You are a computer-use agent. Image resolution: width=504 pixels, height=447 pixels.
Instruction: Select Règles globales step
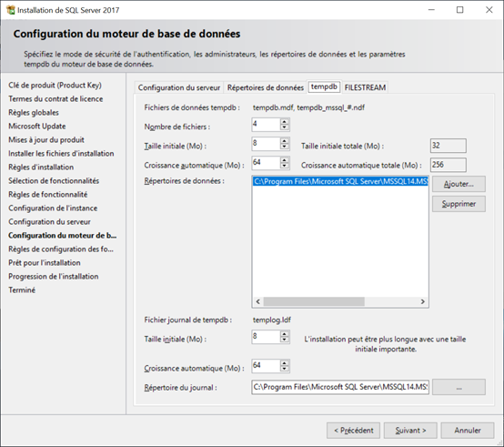34,113
